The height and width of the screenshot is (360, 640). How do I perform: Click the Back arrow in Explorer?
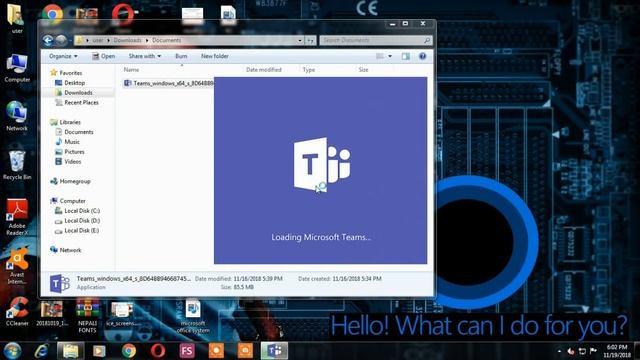[x=48, y=40]
